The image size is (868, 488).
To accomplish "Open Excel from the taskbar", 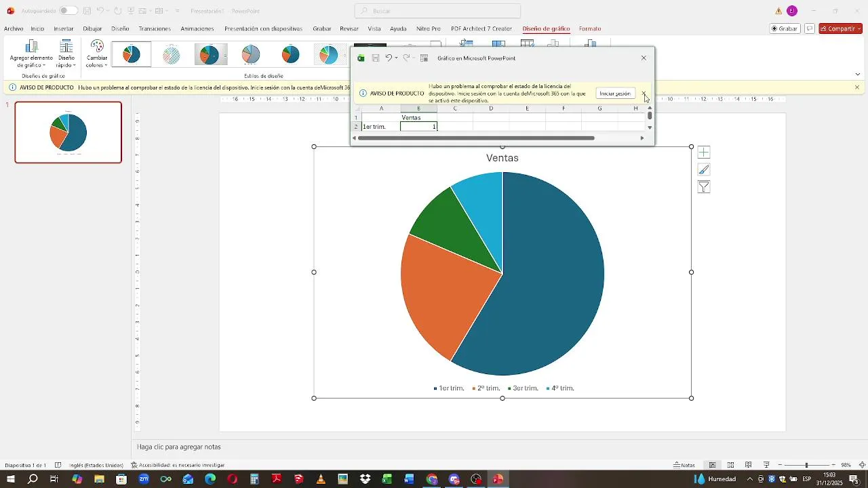I will point(387,479).
